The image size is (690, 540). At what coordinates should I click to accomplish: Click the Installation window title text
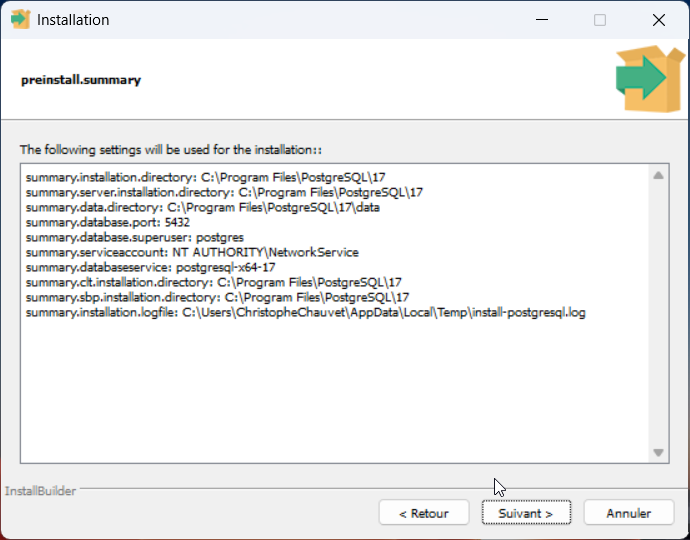tap(73, 20)
